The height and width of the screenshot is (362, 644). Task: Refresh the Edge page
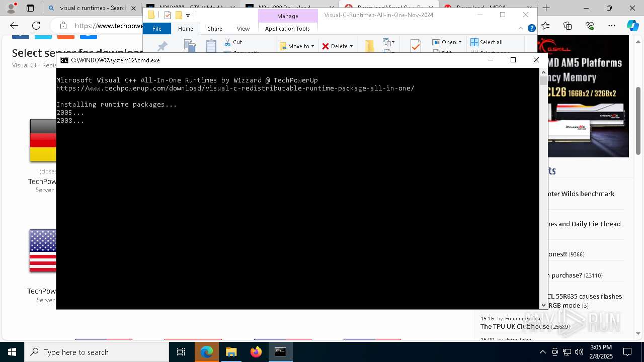tap(36, 26)
